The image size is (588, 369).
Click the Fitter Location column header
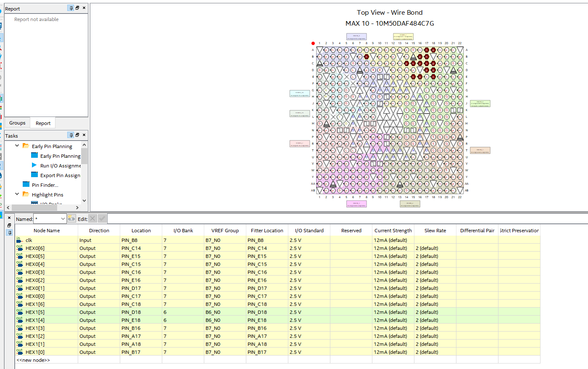(x=267, y=231)
